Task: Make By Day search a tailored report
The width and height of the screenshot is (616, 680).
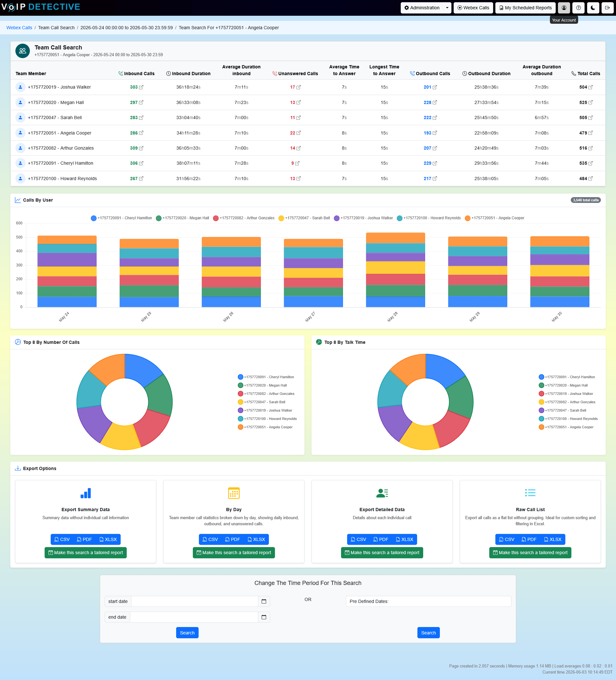Action: pos(234,553)
